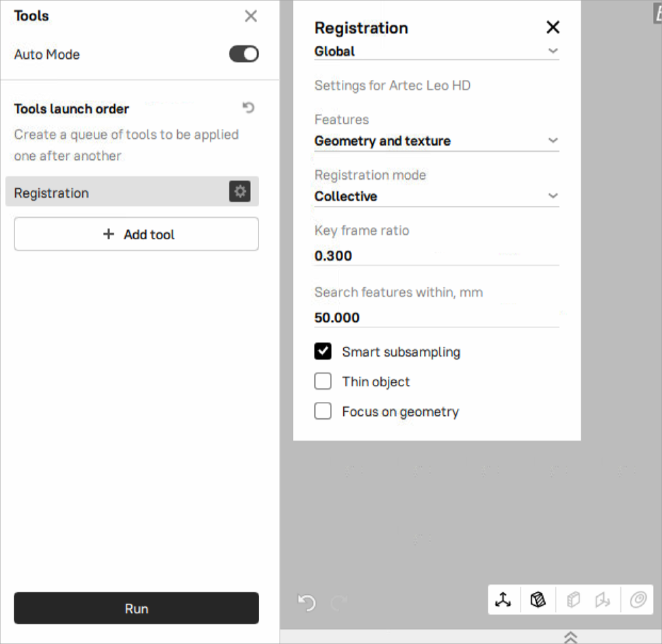Toggle the coordinate axes display icon
This screenshot has width=662, height=644.
[503, 600]
